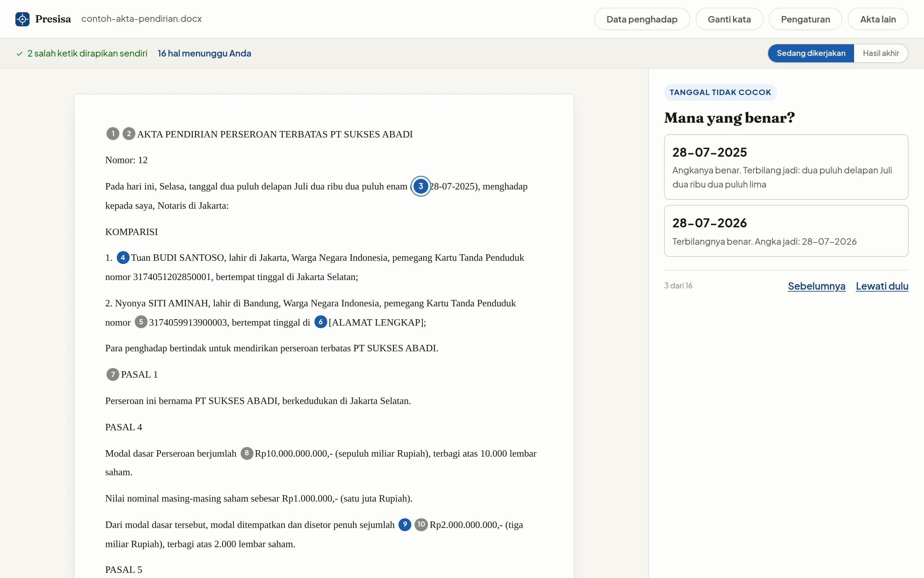924x578 pixels.
Task: Choose the 28-07-2026 date option
Action: [786, 231]
